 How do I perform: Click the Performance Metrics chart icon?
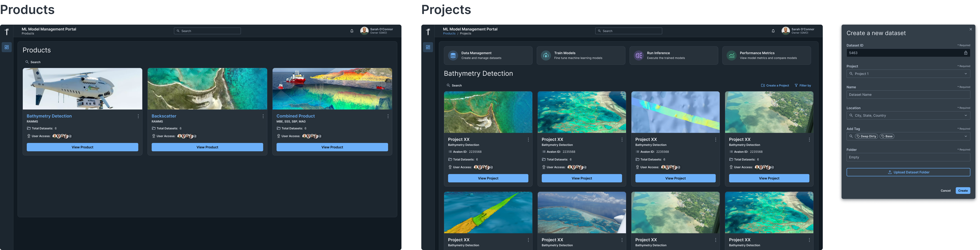click(731, 56)
